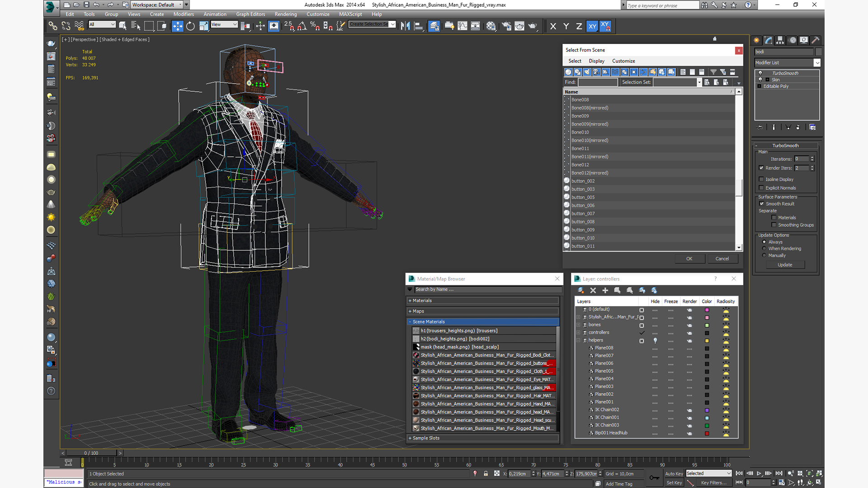This screenshot has height=488, width=868.
Task: Open the Graph Editors menu
Action: tap(250, 14)
